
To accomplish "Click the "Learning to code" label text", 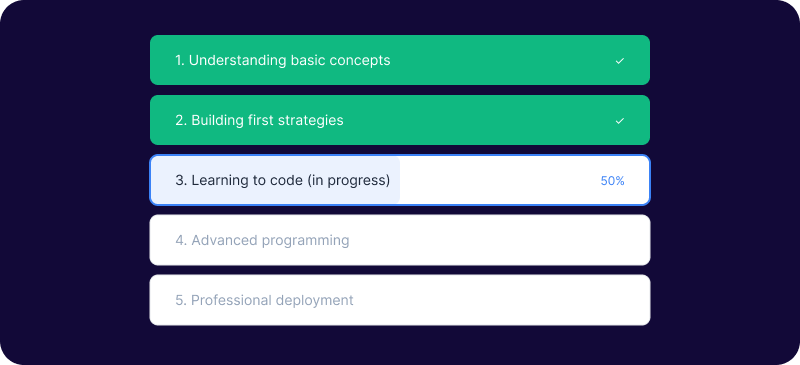I will [x=247, y=181].
